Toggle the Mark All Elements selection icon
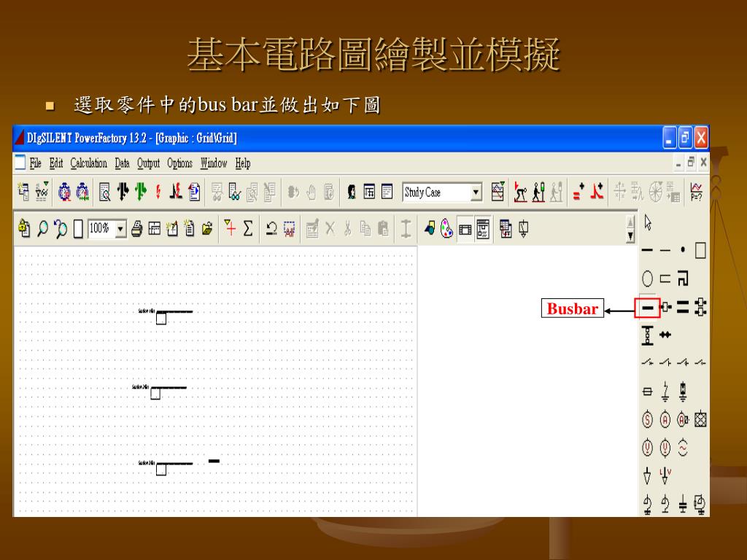Screen dimensions: 747x560 pyautogui.click(x=289, y=229)
